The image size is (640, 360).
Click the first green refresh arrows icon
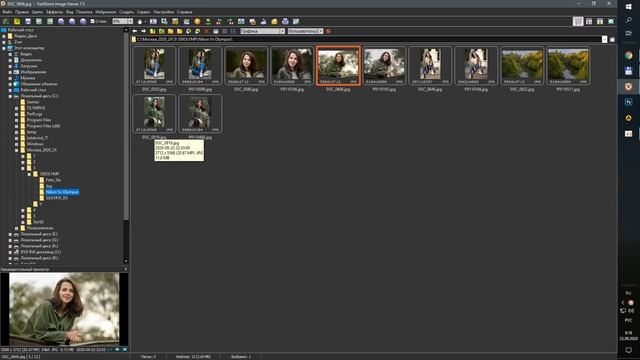pos(189,31)
